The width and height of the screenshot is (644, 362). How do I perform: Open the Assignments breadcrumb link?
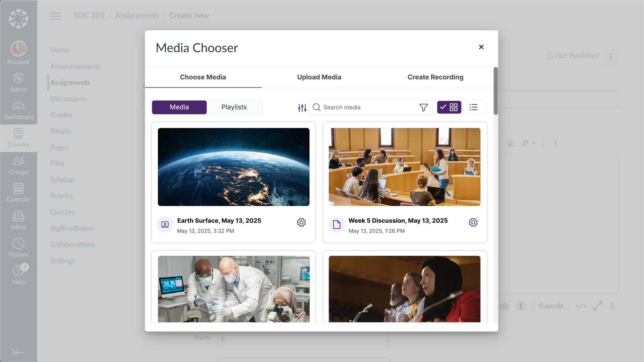click(x=137, y=16)
